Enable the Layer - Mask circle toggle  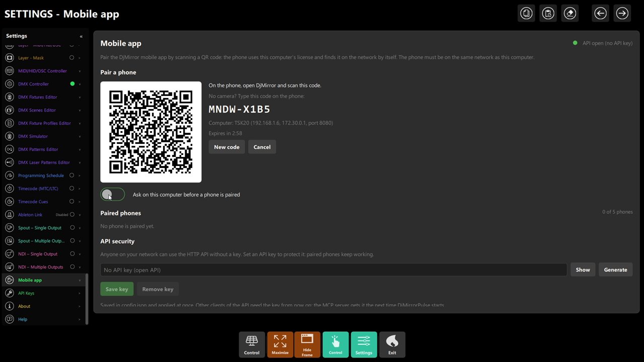(72, 58)
